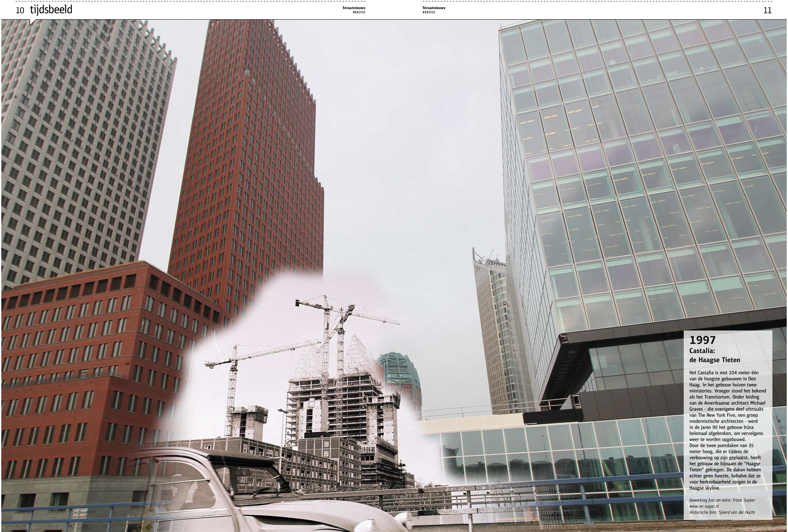Select 'Straatnieuws' label on page 10 header
The height and width of the screenshot is (532, 788).
click(354, 8)
